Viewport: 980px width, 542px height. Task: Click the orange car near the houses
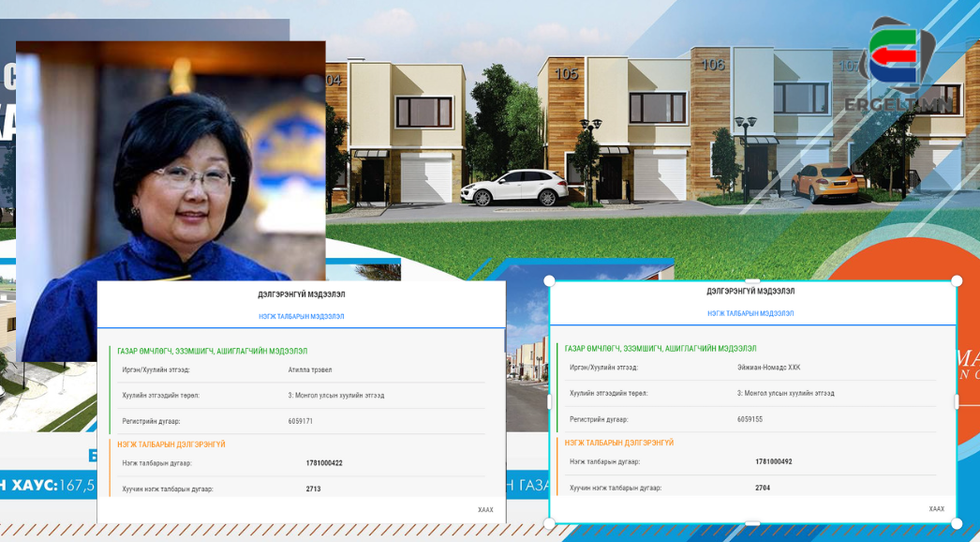(x=826, y=182)
